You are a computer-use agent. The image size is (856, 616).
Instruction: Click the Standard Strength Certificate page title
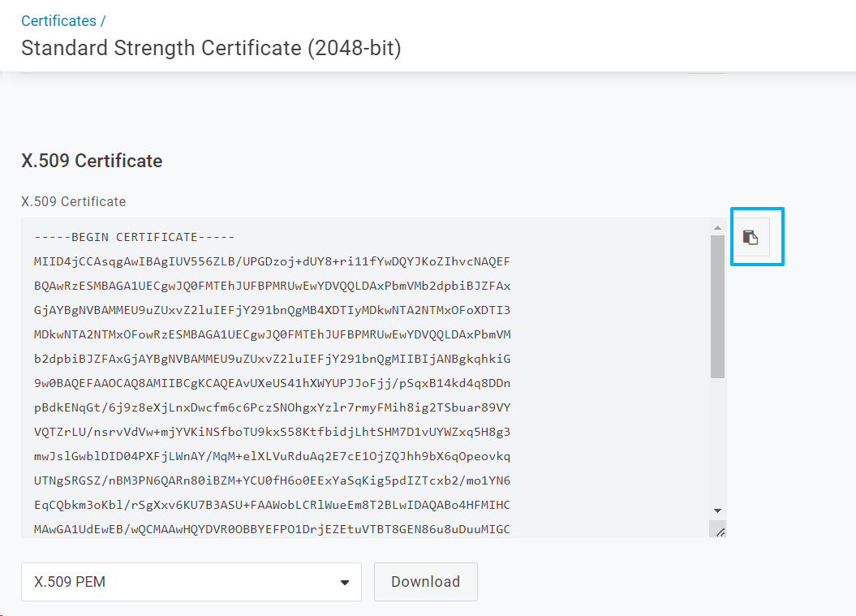point(211,48)
